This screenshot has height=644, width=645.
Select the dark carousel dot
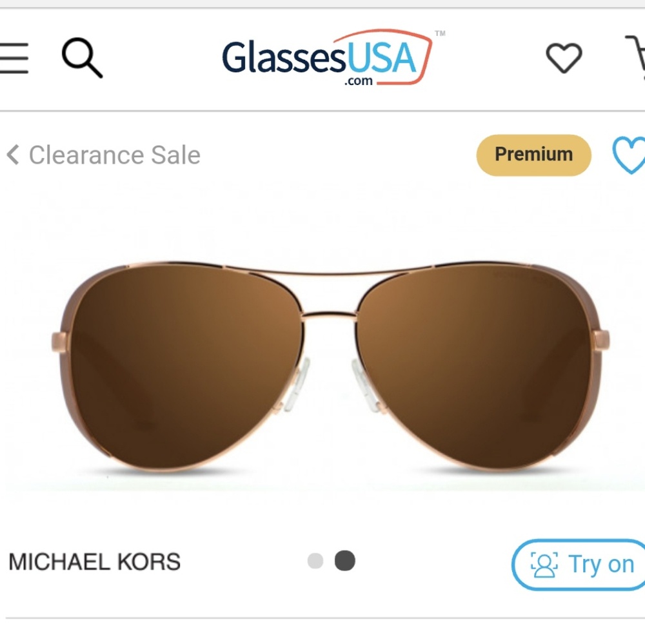point(346,561)
